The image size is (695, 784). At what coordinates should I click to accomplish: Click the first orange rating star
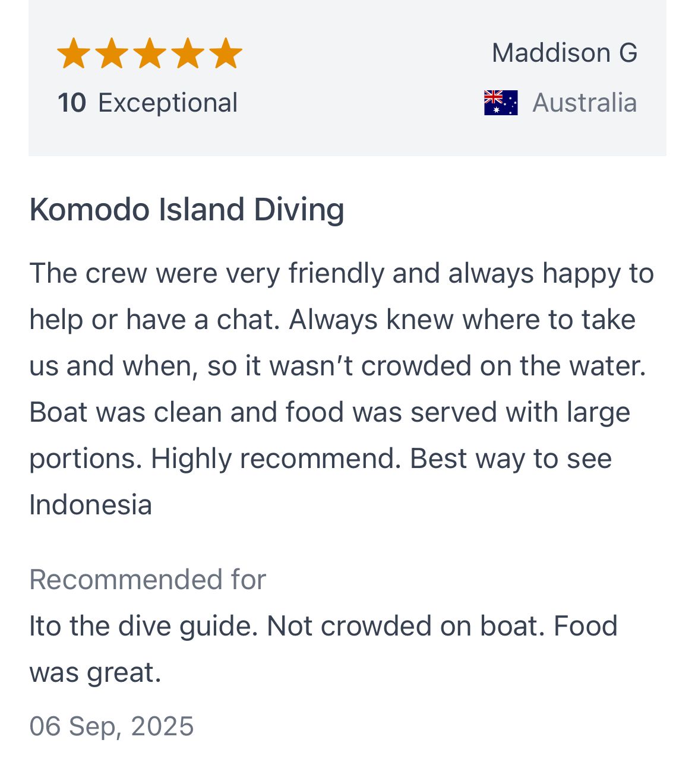click(x=74, y=53)
